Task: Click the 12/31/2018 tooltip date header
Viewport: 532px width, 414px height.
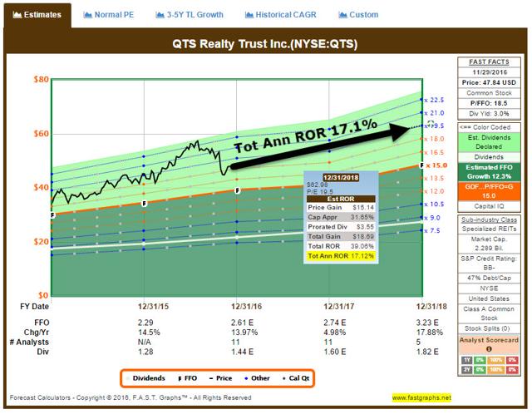Action: click(x=341, y=177)
